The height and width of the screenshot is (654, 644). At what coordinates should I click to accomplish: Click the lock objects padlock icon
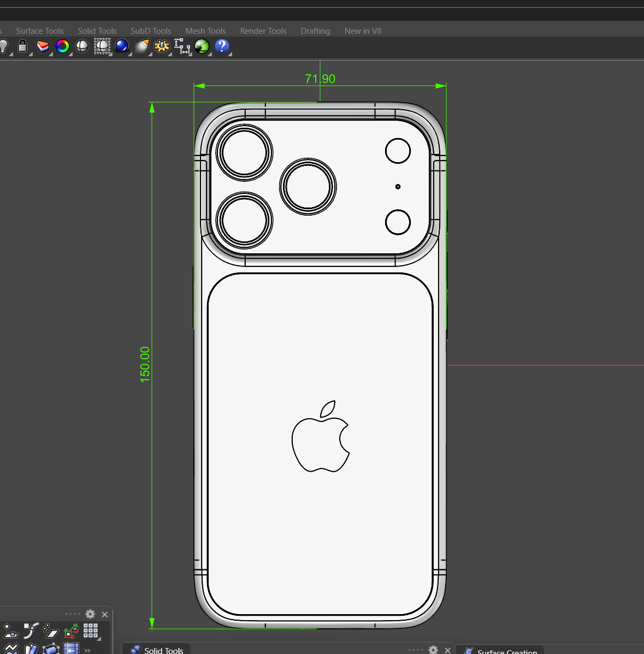(22, 46)
